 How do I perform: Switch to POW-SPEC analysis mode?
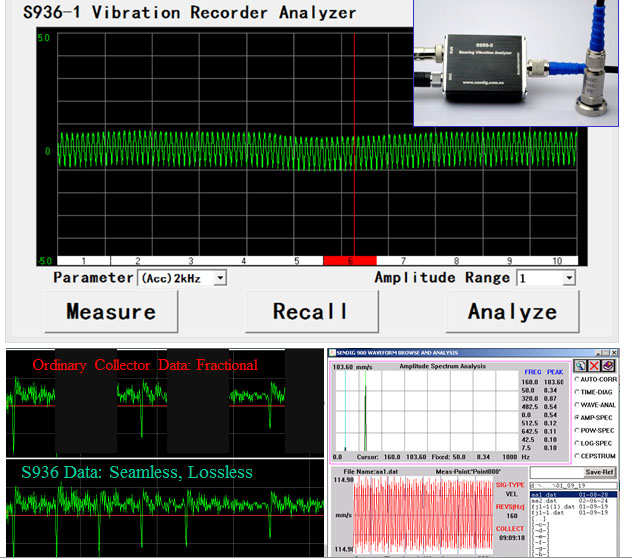(x=575, y=428)
